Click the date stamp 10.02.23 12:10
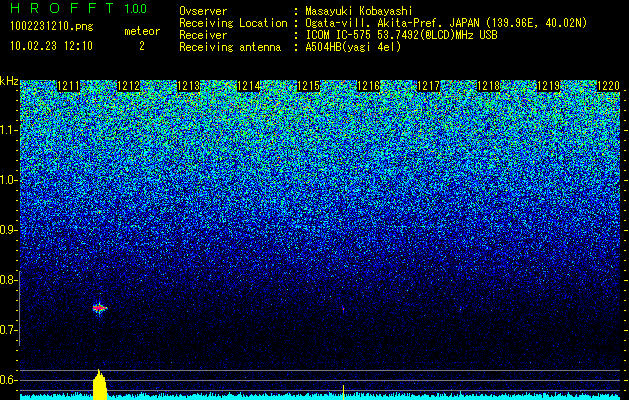Image resolution: width=629 pixels, height=400 pixels. [x=51, y=46]
